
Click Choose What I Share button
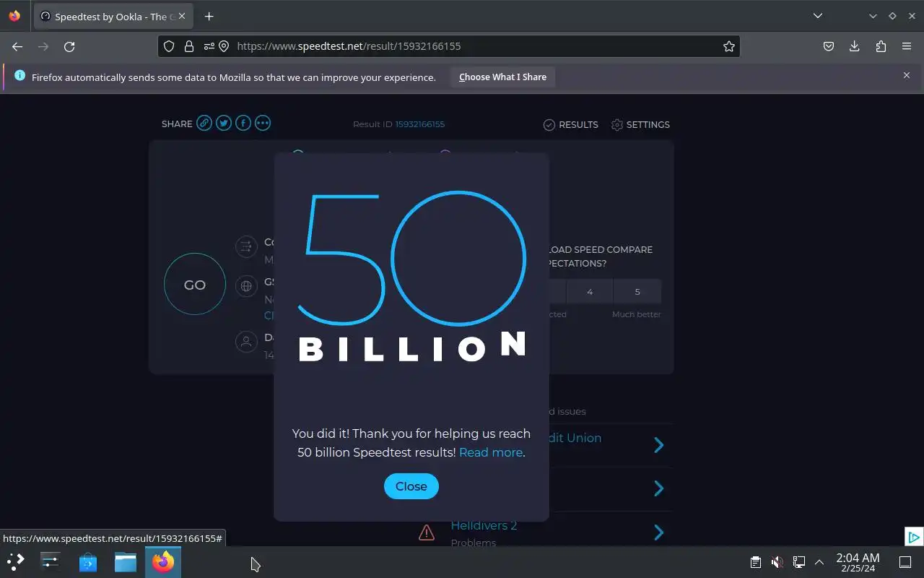(502, 77)
